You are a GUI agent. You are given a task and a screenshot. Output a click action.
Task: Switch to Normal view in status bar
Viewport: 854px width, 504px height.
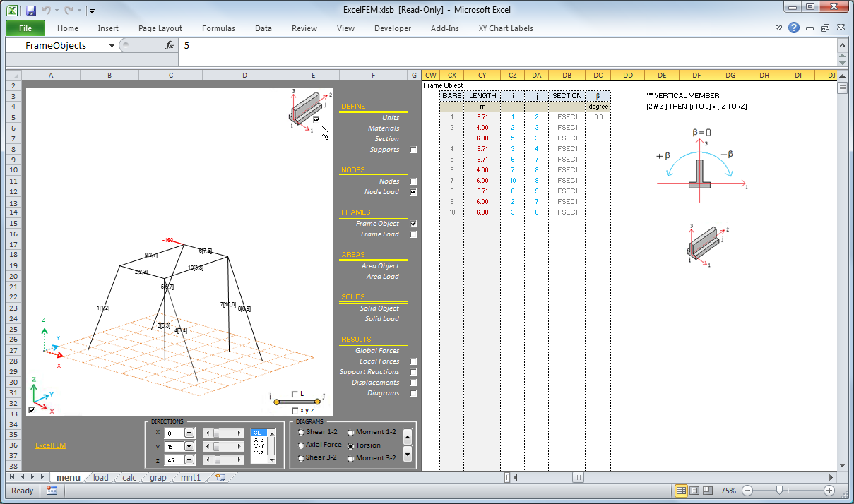[x=681, y=491]
